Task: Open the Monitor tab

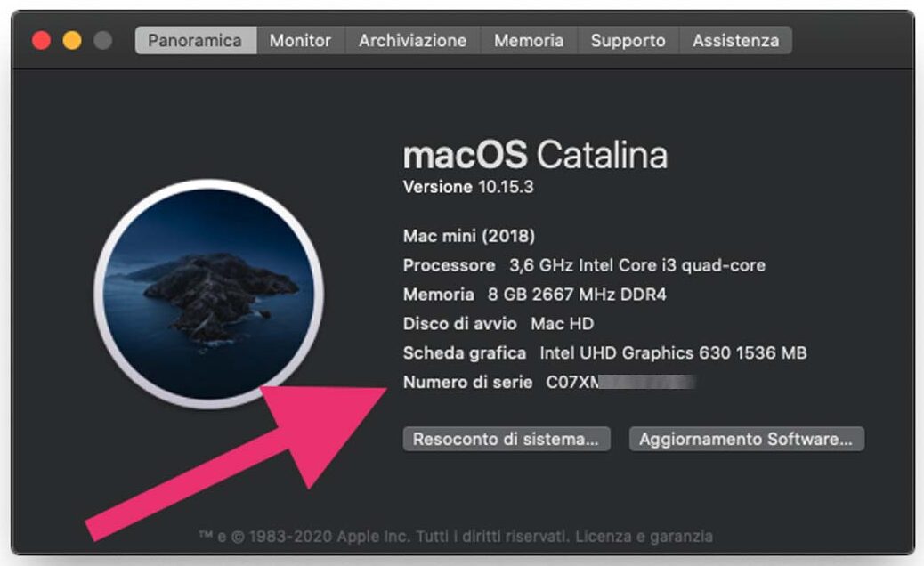Action: 300,41
